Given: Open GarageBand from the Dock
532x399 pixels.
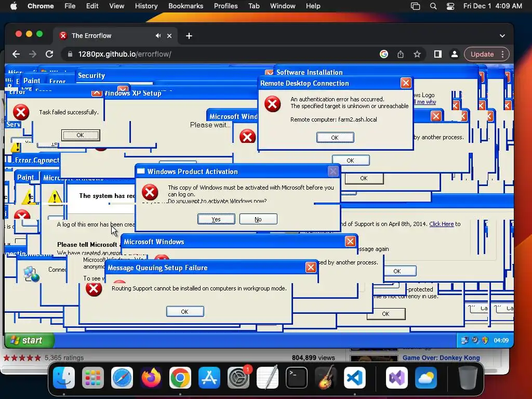Looking at the screenshot, I should pyautogui.click(x=326, y=378).
